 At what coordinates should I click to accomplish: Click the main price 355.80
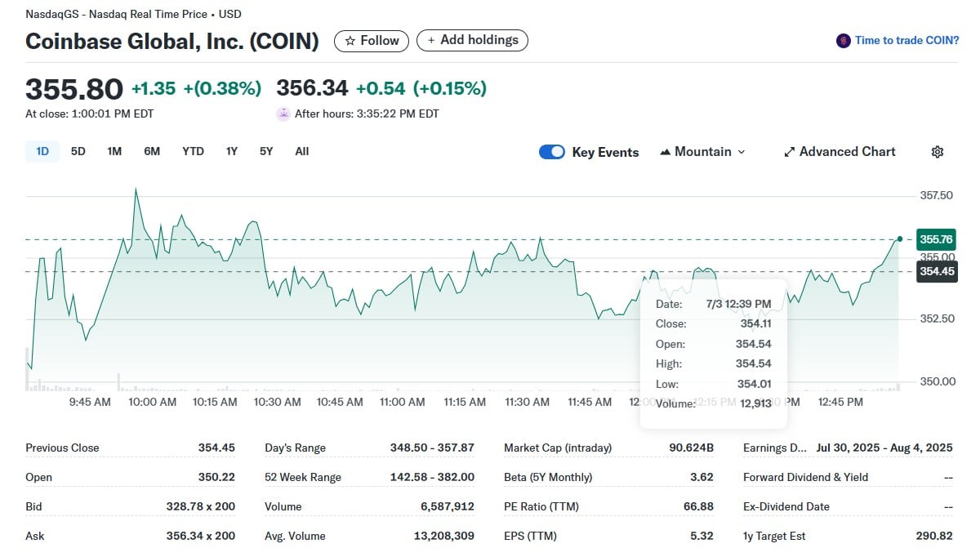(74, 88)
